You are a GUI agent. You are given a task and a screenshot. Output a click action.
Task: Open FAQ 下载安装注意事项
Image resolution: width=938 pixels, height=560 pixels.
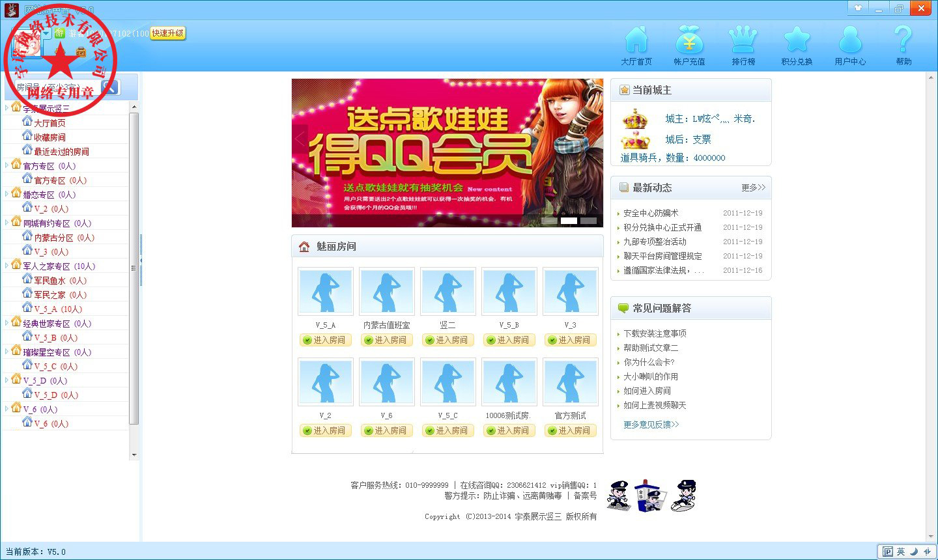[655, 333]
